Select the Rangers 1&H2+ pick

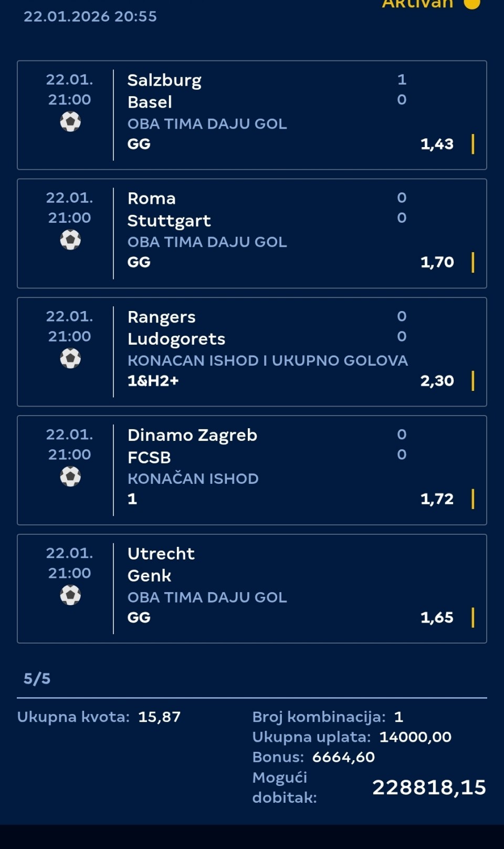pos(153,381)
